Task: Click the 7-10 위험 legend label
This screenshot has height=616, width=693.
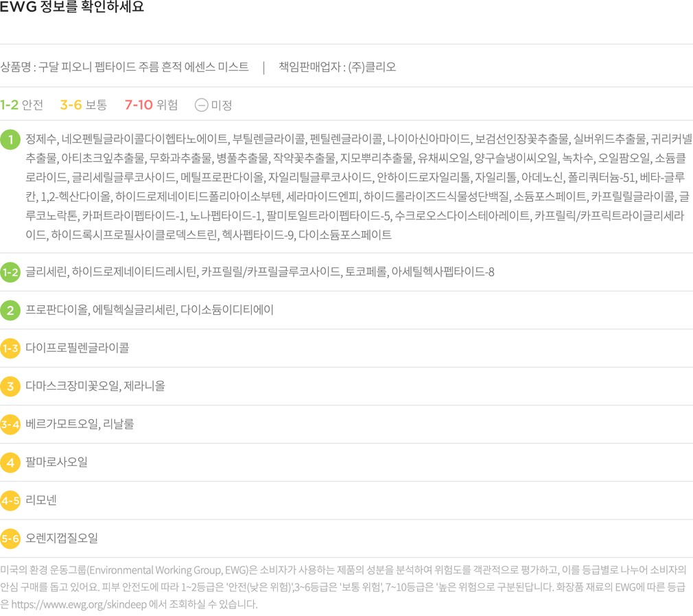Action: (151, 105)
